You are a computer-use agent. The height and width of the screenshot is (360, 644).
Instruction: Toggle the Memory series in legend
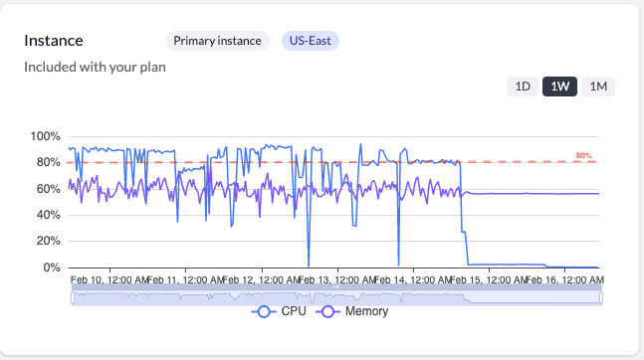[351, 311]
